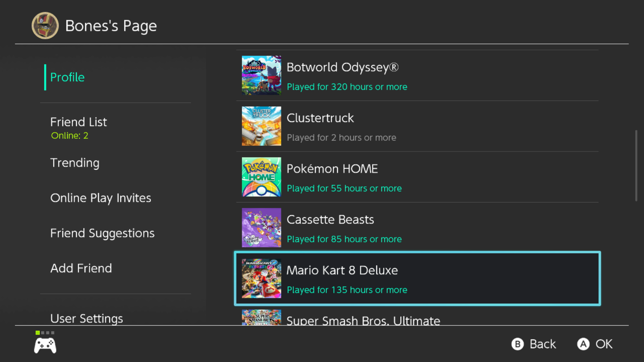
Task: Click the Clustertruck title text
Action: tap(320, 118)
